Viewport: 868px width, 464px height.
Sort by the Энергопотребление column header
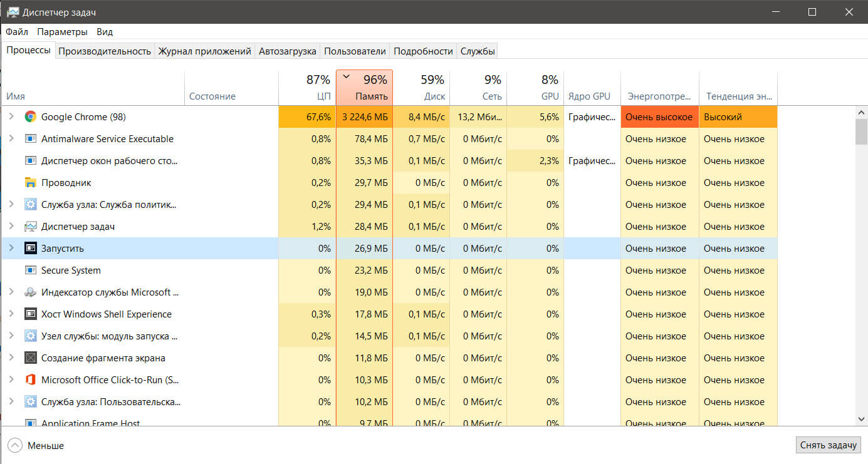(x=660, y=88)
